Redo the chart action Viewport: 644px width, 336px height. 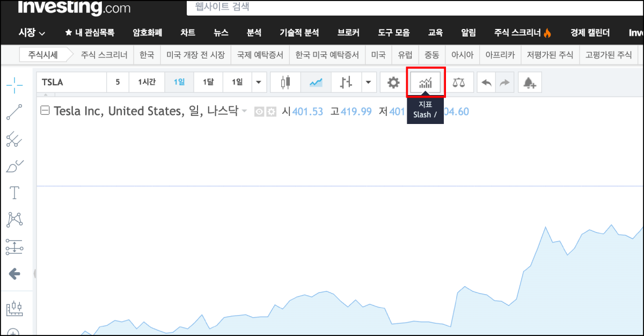[x=505, y=83]
